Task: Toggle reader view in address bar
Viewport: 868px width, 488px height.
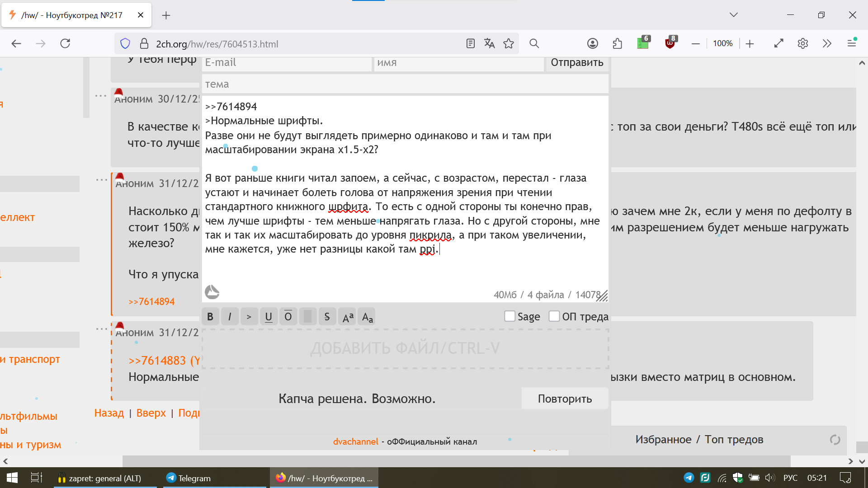Action: pos(470,43)
